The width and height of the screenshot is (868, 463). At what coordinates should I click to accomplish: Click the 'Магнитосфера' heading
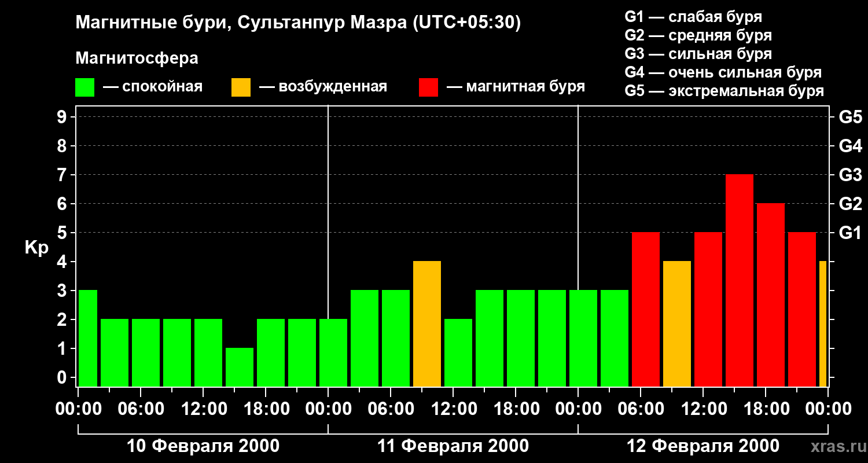[137, 58]
